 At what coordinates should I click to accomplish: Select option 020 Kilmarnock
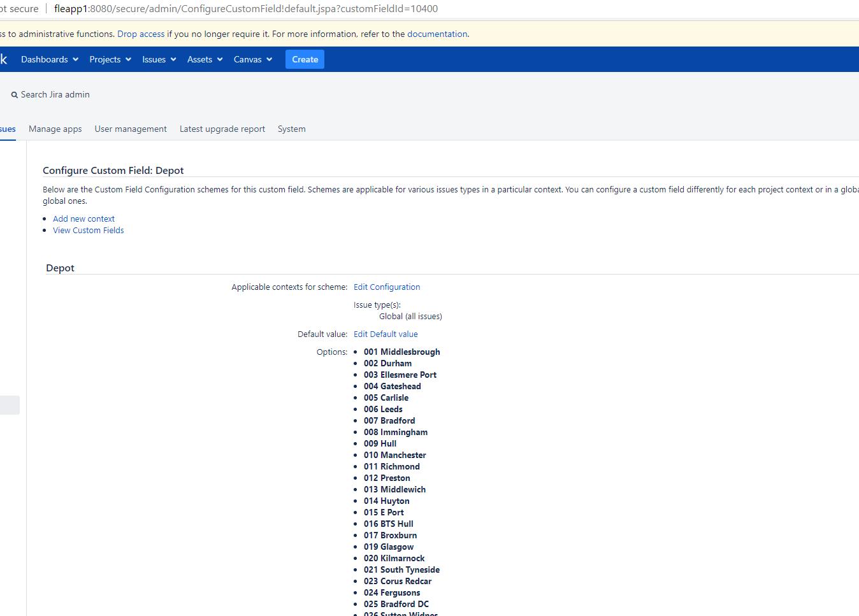[x=394, y=559]
